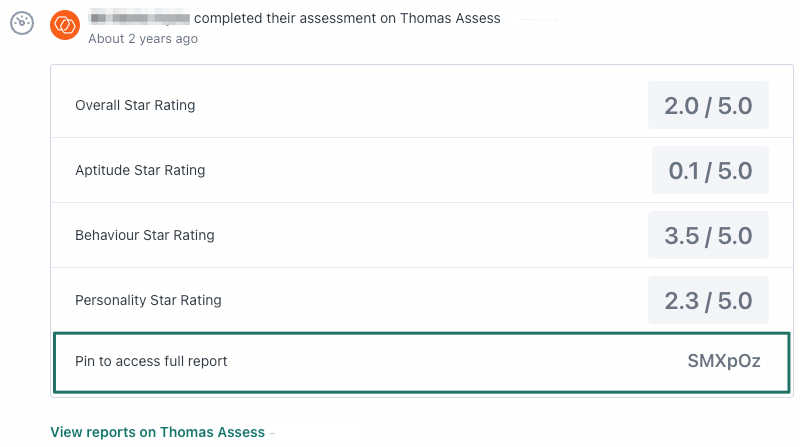Click the 2.3 / 5.0 personality score badge
Screen dimensions: 800x447
(x=708, y=300)
